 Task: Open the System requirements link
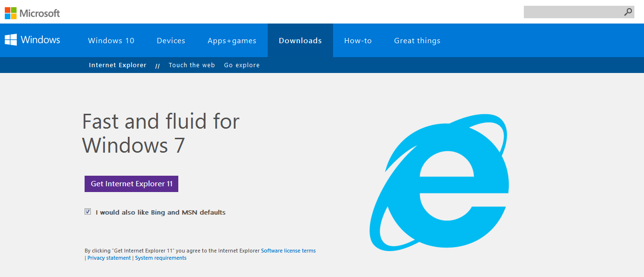click(x=161, y=258)
